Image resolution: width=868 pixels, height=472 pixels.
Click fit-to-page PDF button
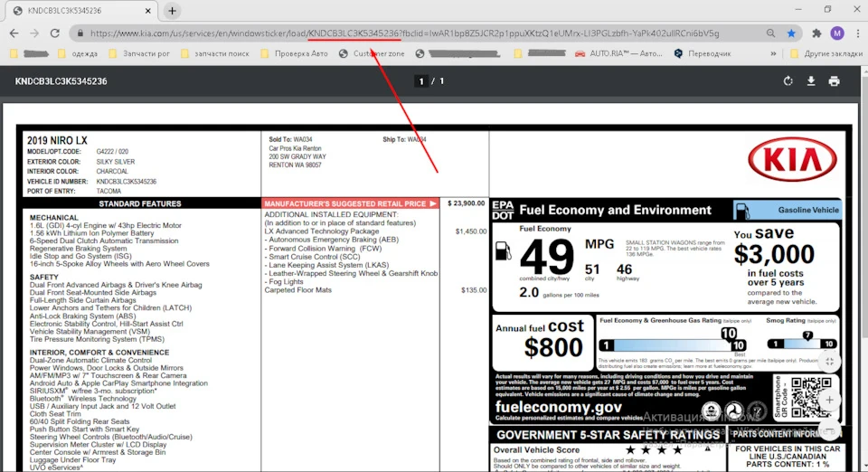829,362
